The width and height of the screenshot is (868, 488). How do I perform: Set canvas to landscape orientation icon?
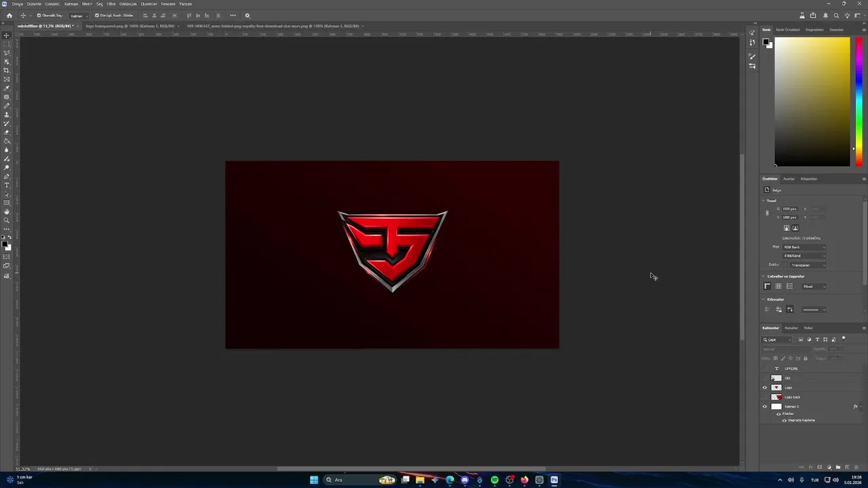coord(795,228)
